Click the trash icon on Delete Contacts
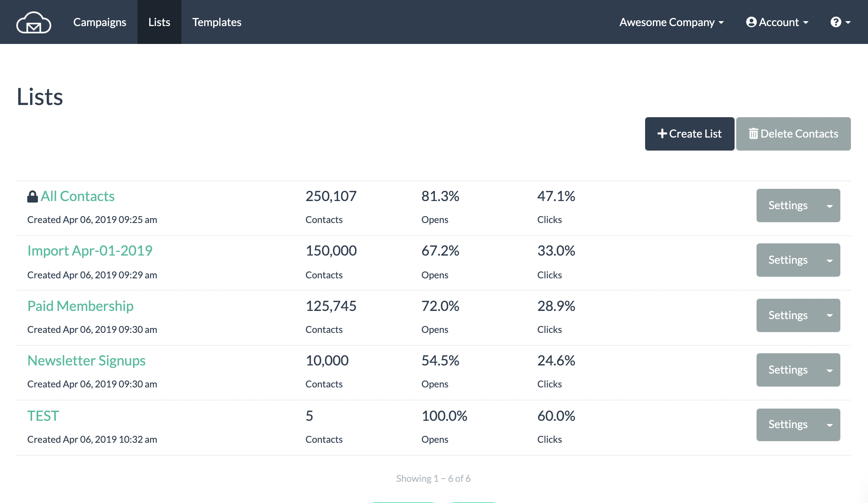The width and height of the screenshot is (868, 503). pos(754,133)
